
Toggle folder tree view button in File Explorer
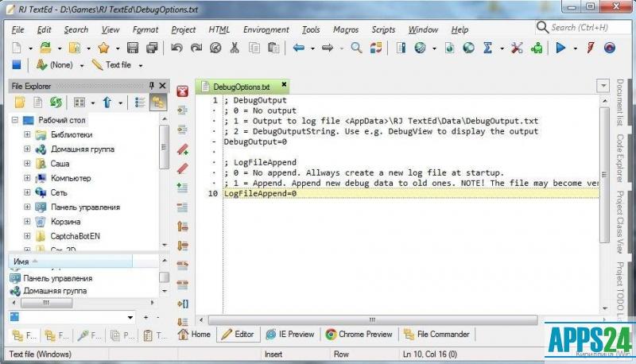click(157, 102)
